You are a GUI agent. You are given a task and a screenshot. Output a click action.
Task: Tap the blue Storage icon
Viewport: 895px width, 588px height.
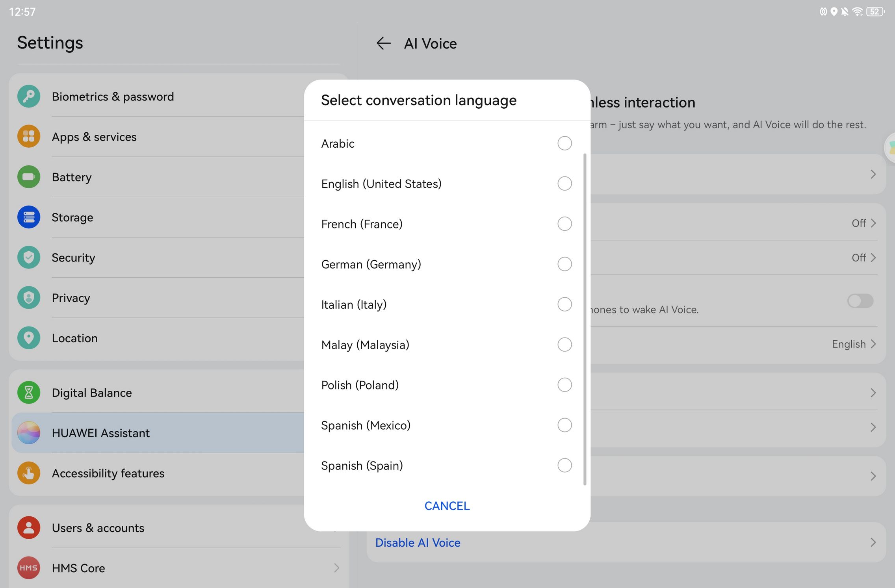tap(29, 217)
